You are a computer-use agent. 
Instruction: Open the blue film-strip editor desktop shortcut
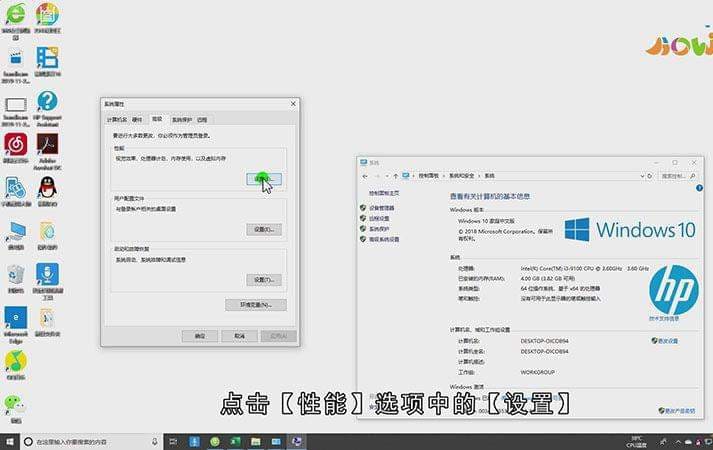click(47, 61)
